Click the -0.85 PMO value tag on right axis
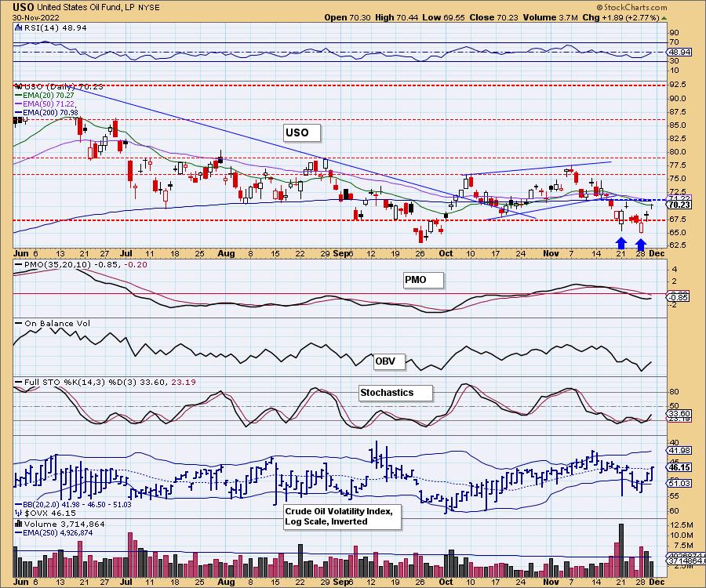706x588 pixels. point(678,297)
